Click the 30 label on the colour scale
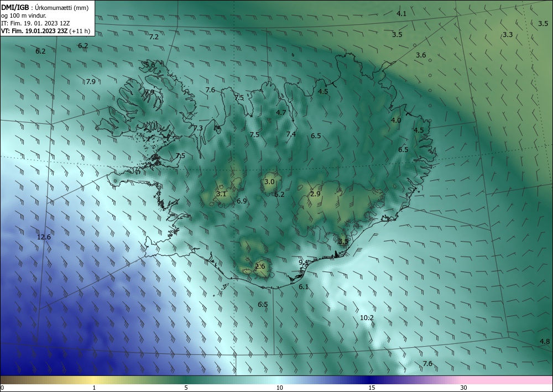The height and width of the screenshot is (392, 553). (x=463, y=388)
